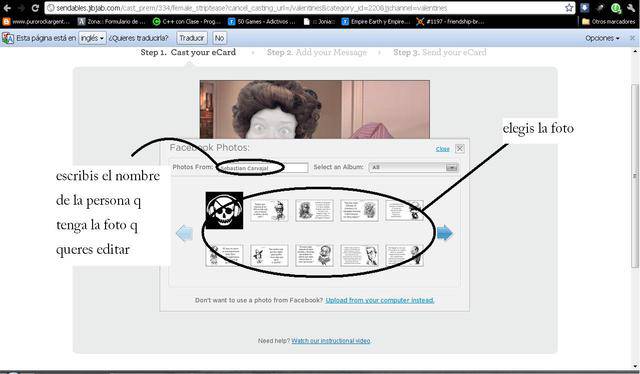Viewport: 640px width, 374px height.
Task: Click the browser forward arrow
Action: 21,8
